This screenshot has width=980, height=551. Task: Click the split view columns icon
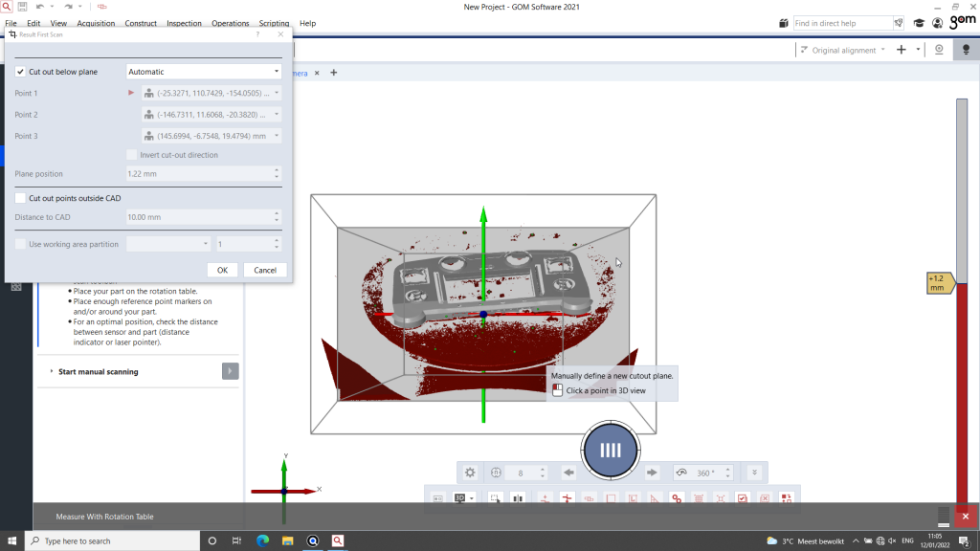pyautogui.click(x=518, y=497)
